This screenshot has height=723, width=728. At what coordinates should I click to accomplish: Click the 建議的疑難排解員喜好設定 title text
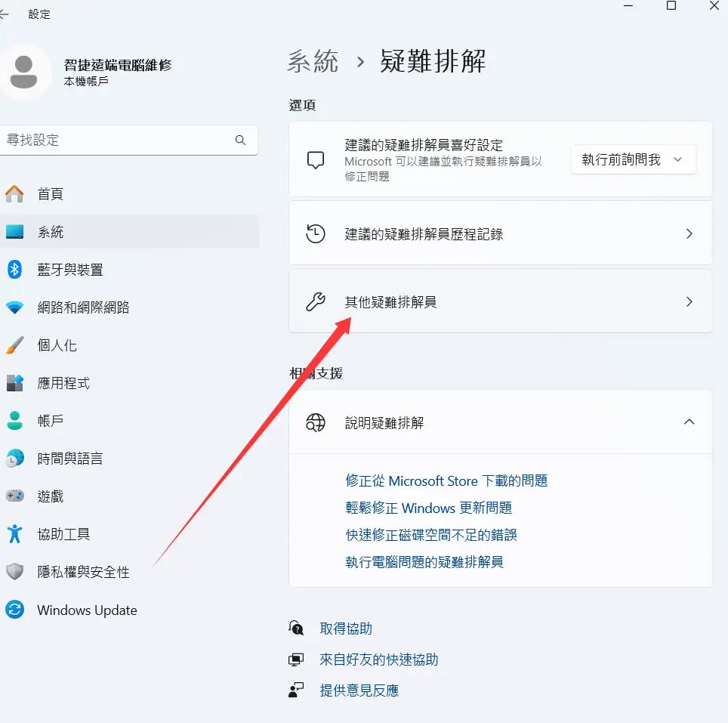[424, 145]
